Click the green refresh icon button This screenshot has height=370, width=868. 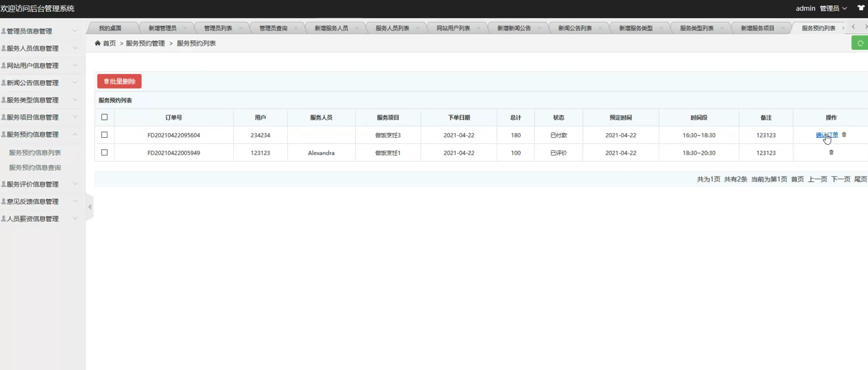point(860,43)
